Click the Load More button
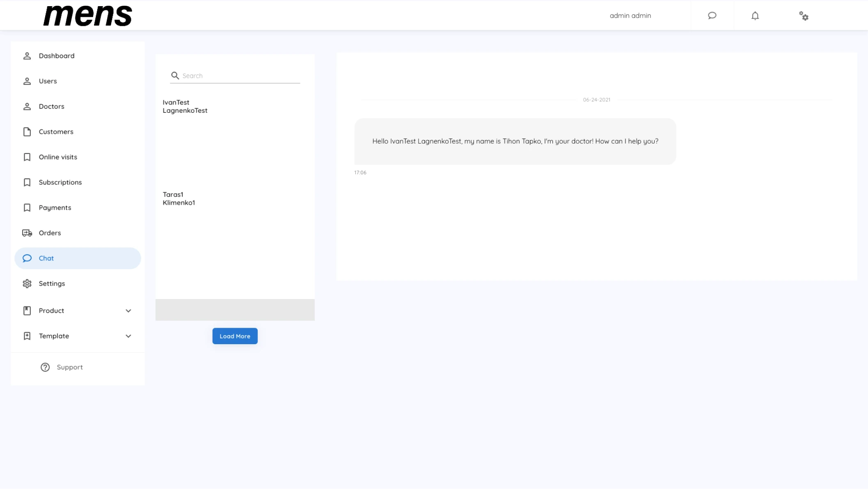This screenshot has width=868, height=489. [x=235, y=336]
